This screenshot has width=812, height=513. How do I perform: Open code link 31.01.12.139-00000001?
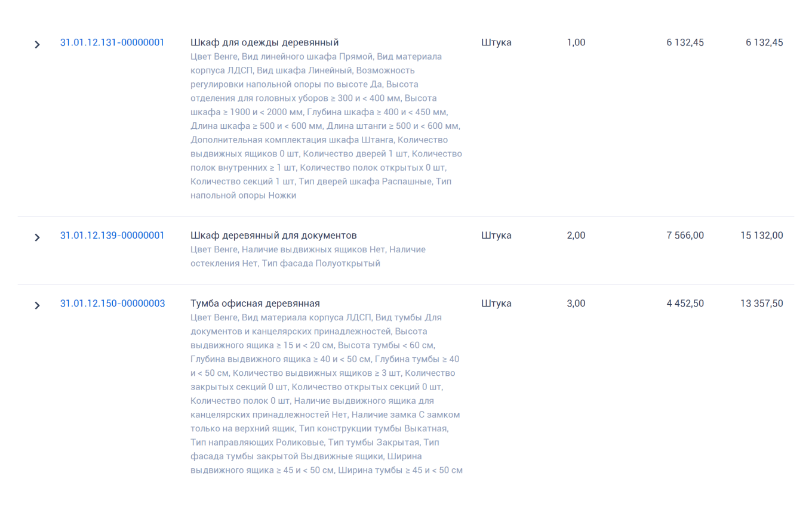pos(112,235)
